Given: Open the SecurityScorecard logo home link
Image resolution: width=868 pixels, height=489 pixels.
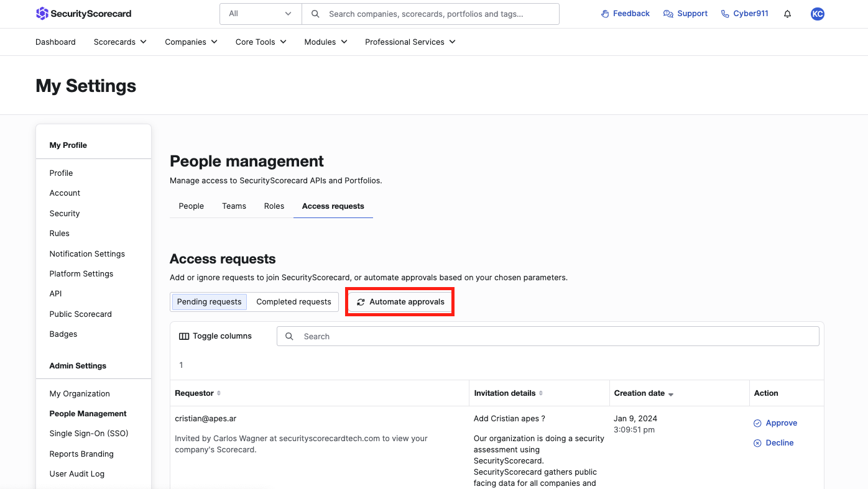Looking at the screenshot, I should pyautogui.click(x=83, y=14).
